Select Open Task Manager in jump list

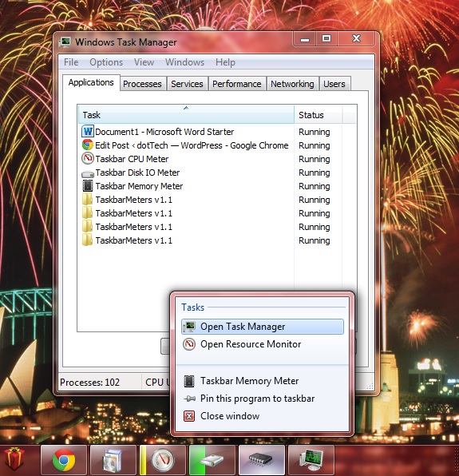(x=263, y=327)
